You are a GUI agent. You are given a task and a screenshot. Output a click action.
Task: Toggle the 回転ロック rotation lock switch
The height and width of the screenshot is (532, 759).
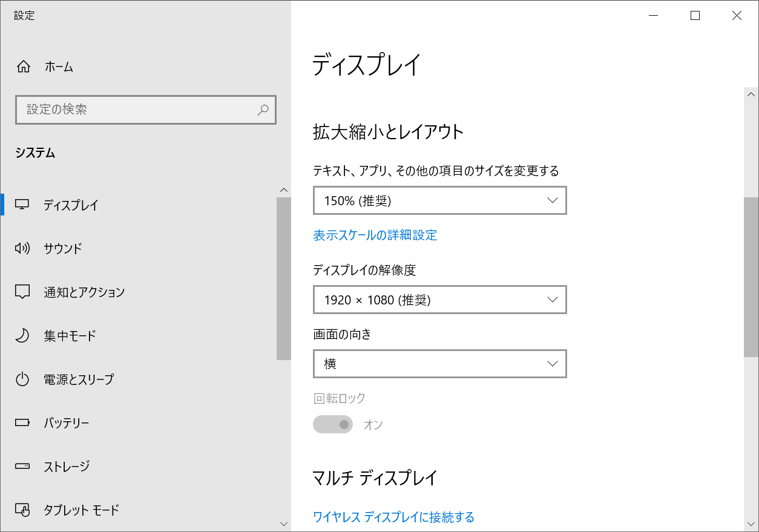(332, 424)
